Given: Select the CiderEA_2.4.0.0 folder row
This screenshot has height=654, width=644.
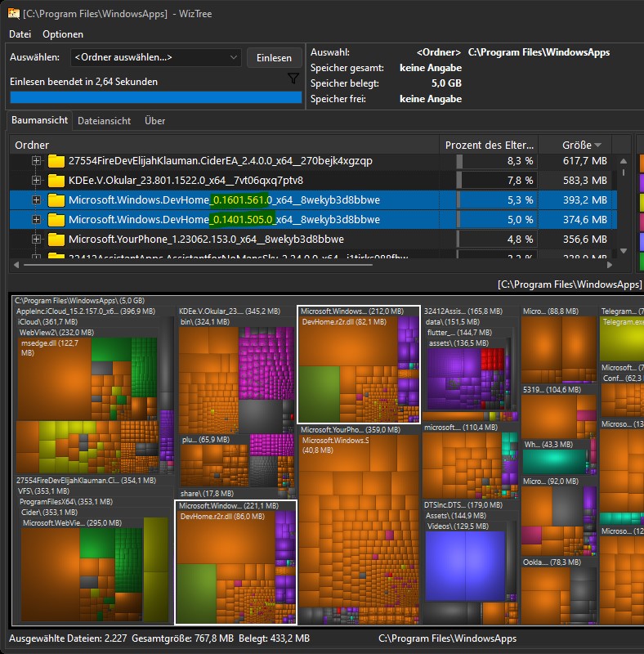Looking at the screenshot, I should point(313,160).
